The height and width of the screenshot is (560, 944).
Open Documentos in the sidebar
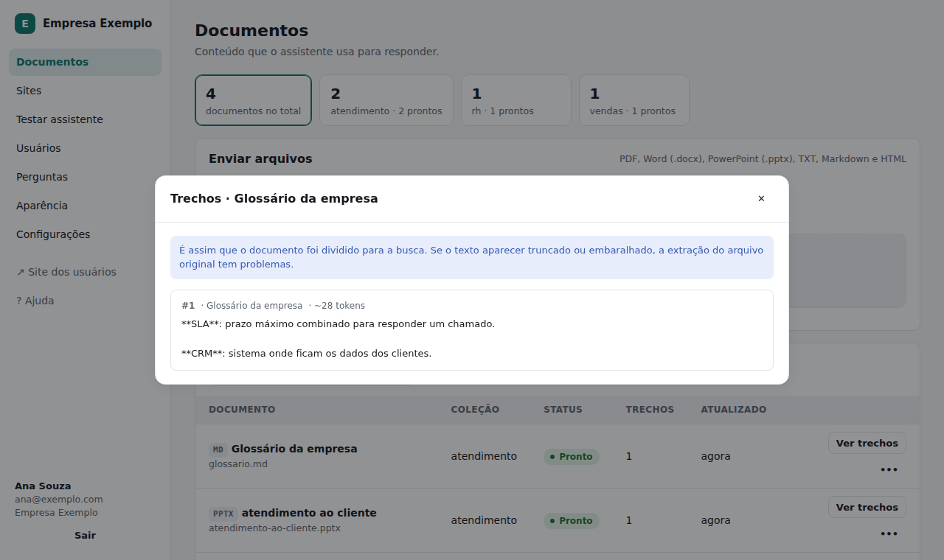(85, 62)
